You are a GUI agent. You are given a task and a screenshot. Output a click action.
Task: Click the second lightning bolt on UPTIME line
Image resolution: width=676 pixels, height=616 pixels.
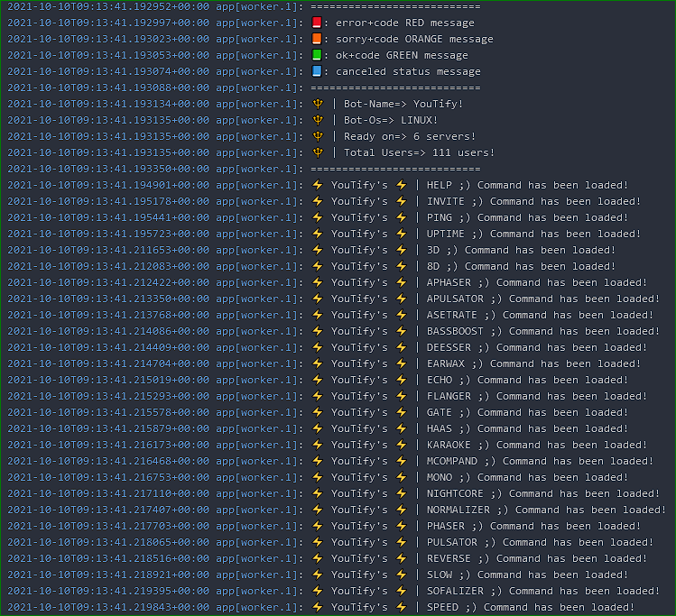(x=402, y=234)
